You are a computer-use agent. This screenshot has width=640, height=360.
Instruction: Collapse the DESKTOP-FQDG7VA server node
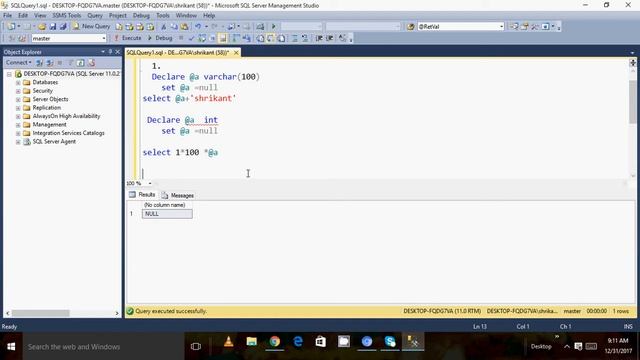(9, 74)
